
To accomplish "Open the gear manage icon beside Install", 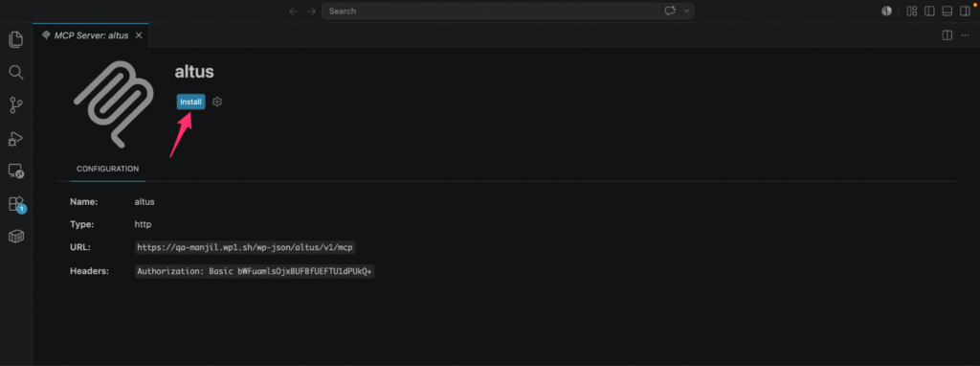I will pyautogui.click(x=217, y=102).
